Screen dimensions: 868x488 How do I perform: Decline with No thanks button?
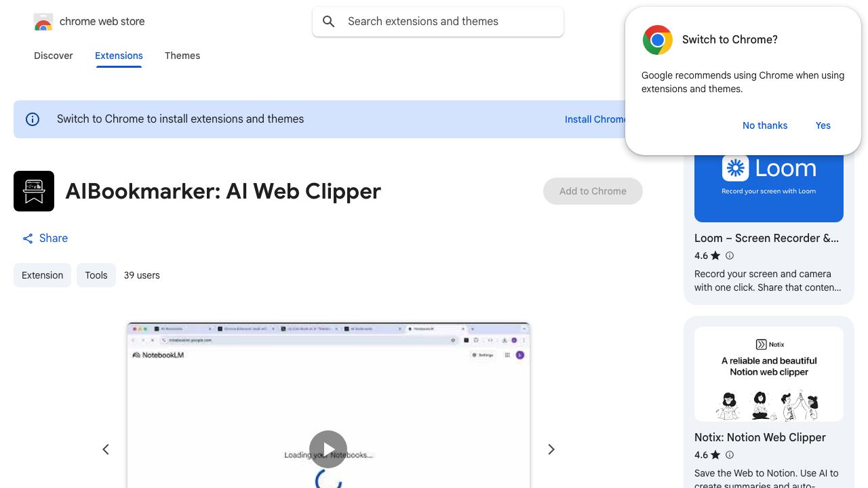pos(765,125)
